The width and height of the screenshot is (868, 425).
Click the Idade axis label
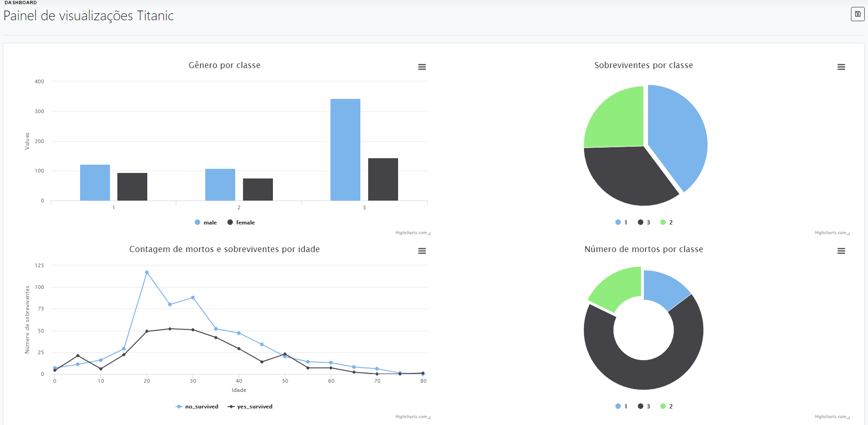point(239,390)
